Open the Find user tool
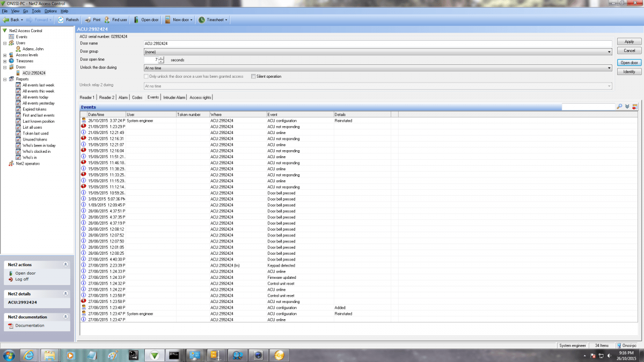 [107, 20]
